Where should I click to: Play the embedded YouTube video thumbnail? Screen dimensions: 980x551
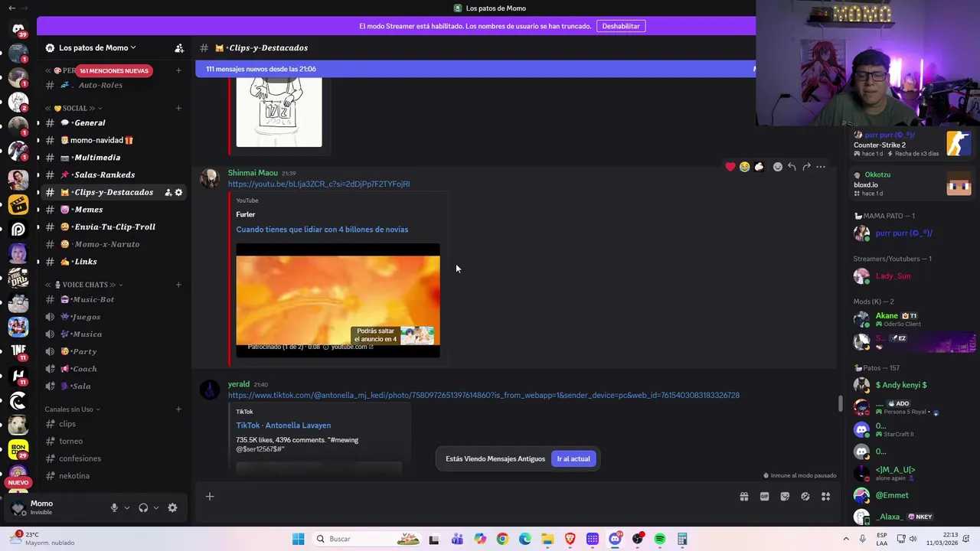point(338,300)
